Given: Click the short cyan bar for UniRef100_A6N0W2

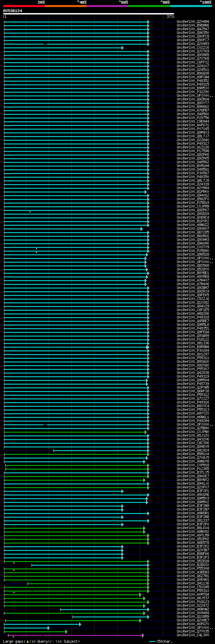Looking at the screenshot, I should coord(105,609).
